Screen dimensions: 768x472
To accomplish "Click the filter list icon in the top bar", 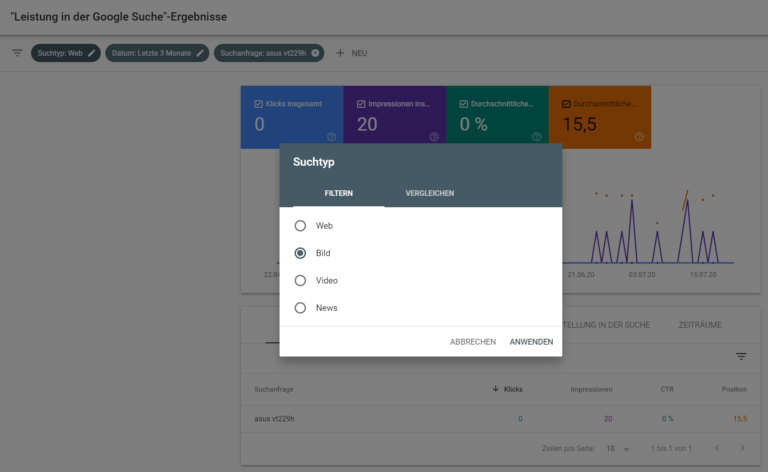I will (17, 53).
